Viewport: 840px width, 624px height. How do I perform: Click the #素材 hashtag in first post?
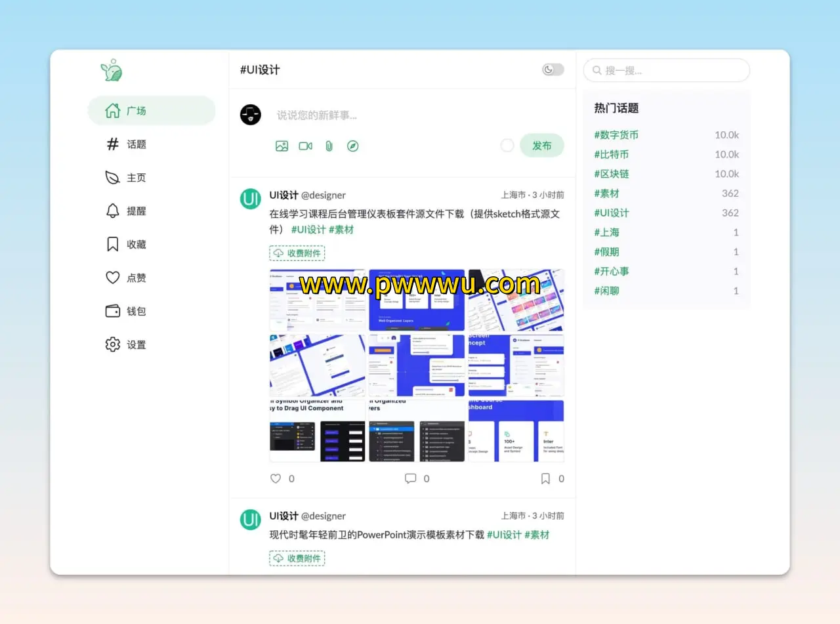coord(341,230)
